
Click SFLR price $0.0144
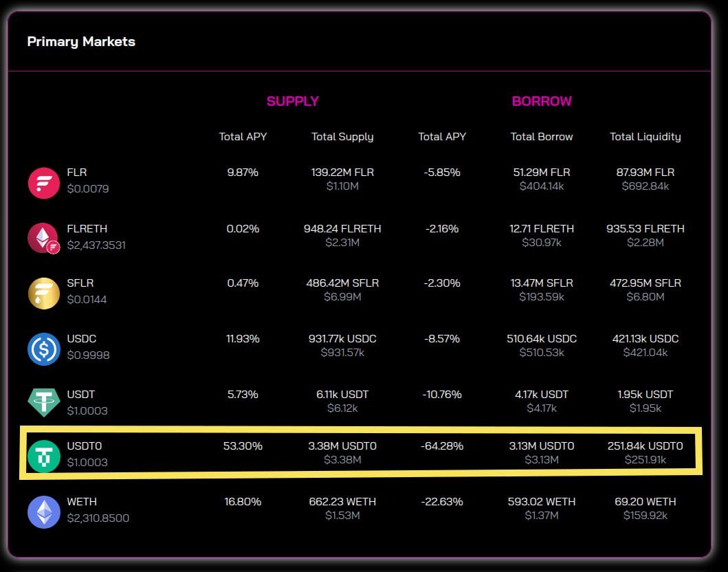pos(87,300)
